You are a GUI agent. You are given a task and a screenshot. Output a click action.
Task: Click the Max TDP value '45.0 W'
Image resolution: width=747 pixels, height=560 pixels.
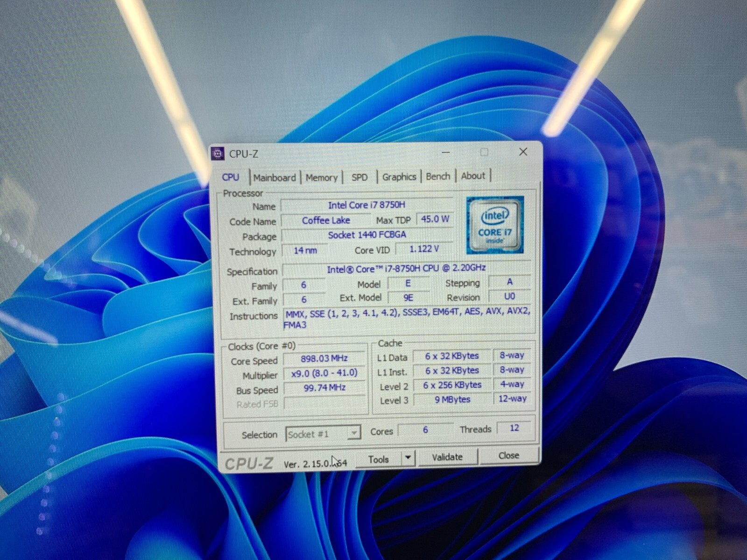pyautogui.click(x=435, y=219)
